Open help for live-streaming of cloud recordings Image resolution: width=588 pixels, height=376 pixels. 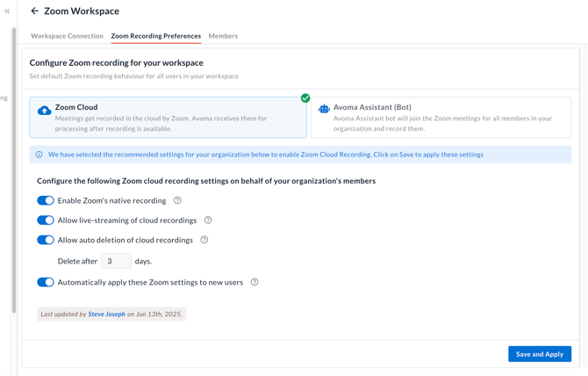(208, 221)
